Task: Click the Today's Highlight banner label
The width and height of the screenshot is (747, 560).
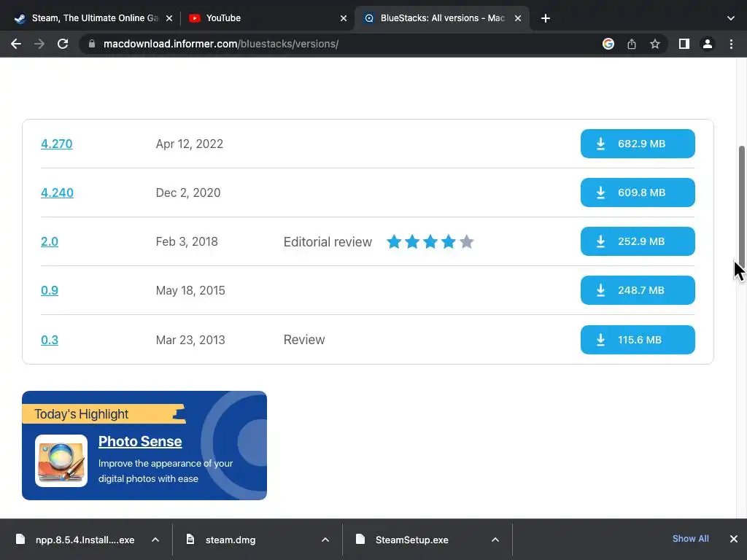Action: pyautogui.click(x=82, y=414)
